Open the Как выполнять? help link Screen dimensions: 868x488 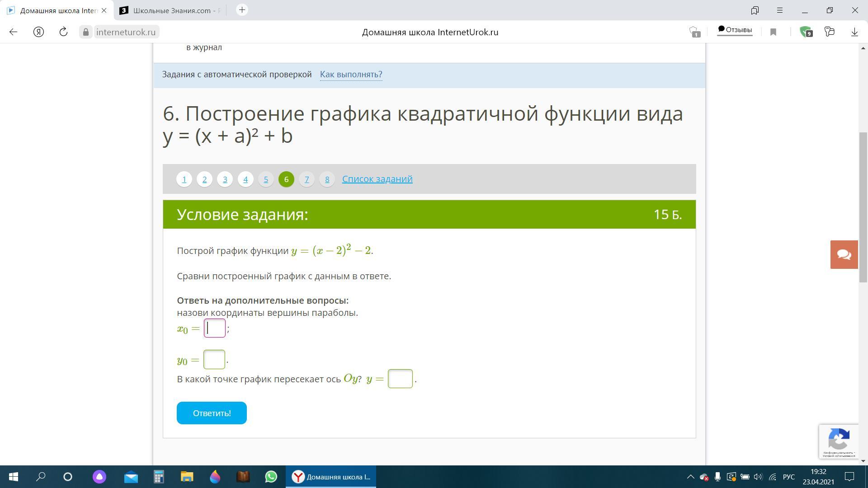tap(351, 74)
